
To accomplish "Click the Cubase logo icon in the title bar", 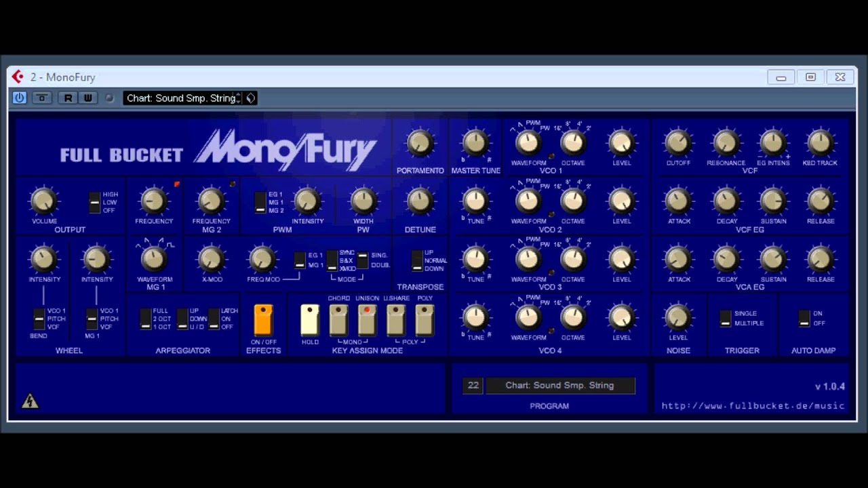I will click(x=18, y=77).
